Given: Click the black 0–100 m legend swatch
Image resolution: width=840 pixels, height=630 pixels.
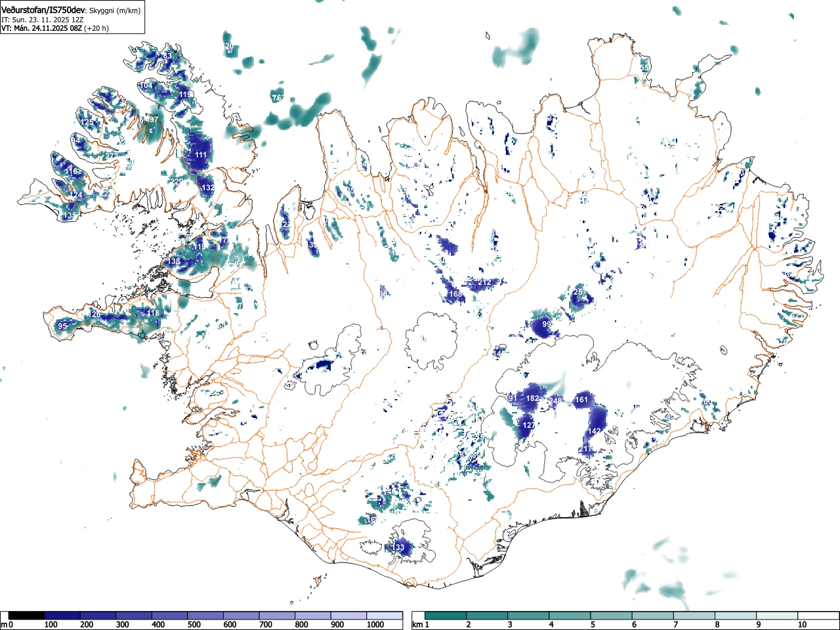Looking at the screenshot, I should pyautogui.click(x=26, y=616).
